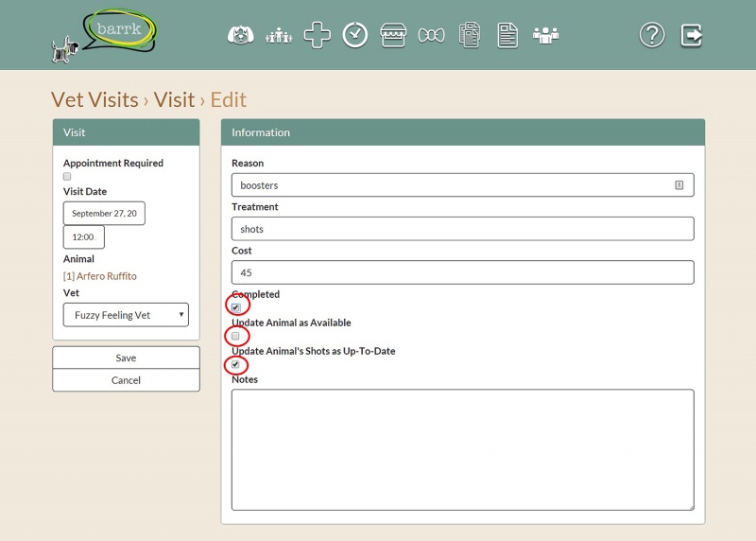Open the group of users icon

545,35
